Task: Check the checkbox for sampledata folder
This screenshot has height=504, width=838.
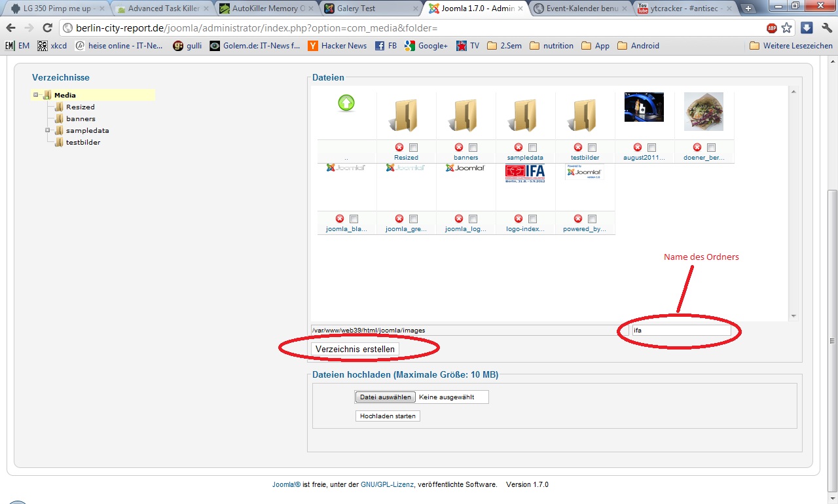Action: point(532,148)
